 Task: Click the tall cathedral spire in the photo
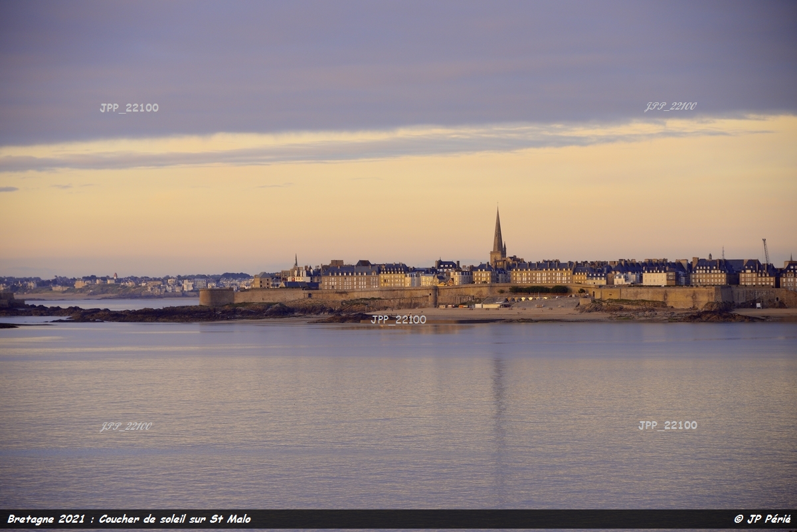click(x=497, y=236)
